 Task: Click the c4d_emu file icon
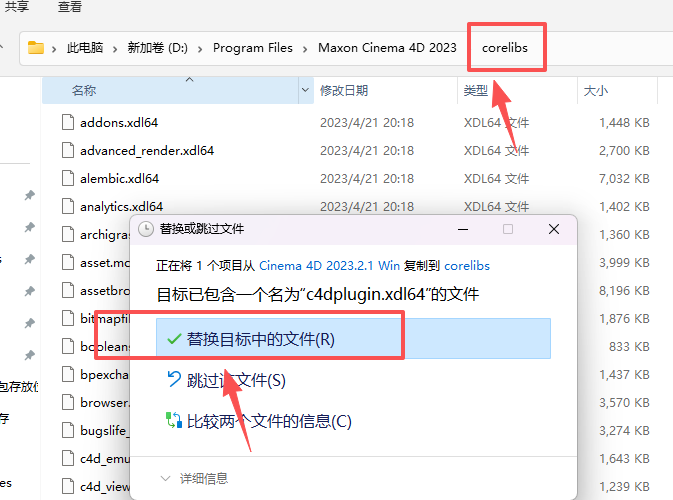point(68,458)
